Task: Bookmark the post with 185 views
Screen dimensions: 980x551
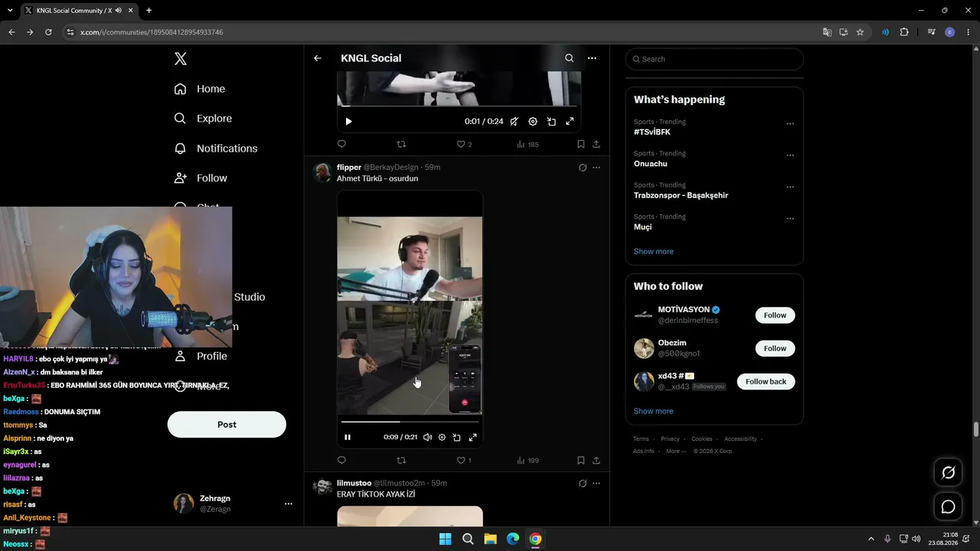Action: pos(581,144)
